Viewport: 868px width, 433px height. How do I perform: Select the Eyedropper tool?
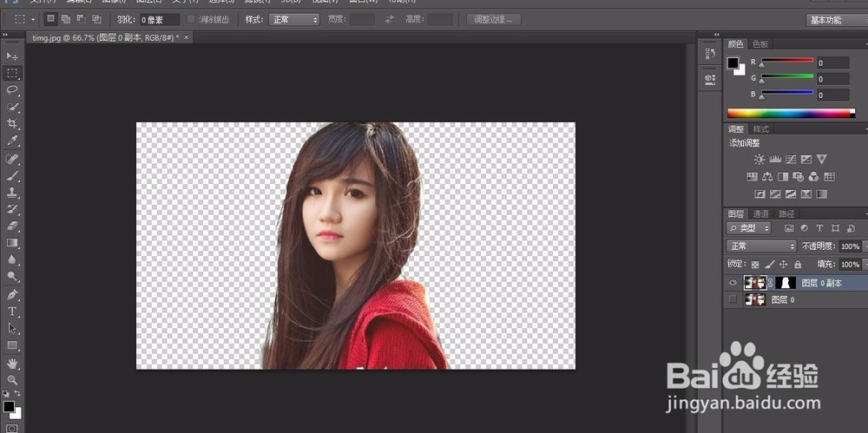pyautogui.click(x=12, y=141)
